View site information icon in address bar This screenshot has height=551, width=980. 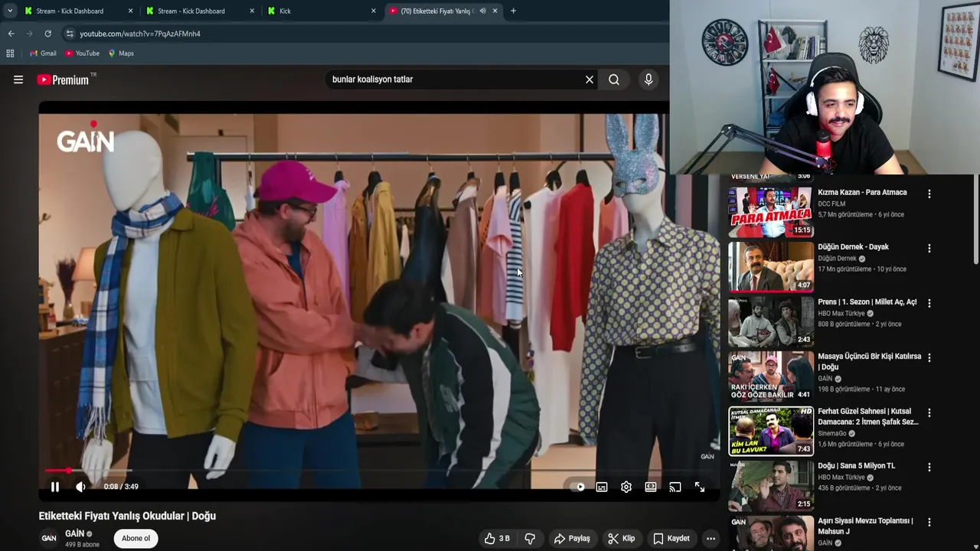point(70,34)
